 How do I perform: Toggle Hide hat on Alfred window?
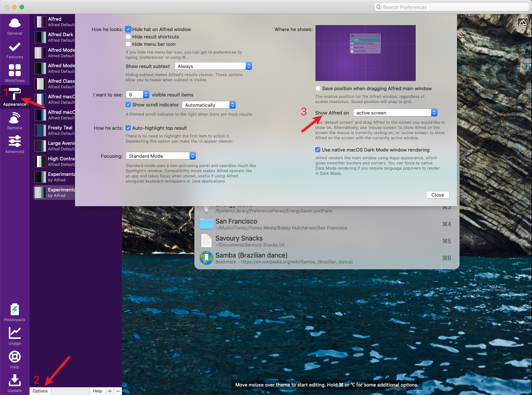point(128,29)
